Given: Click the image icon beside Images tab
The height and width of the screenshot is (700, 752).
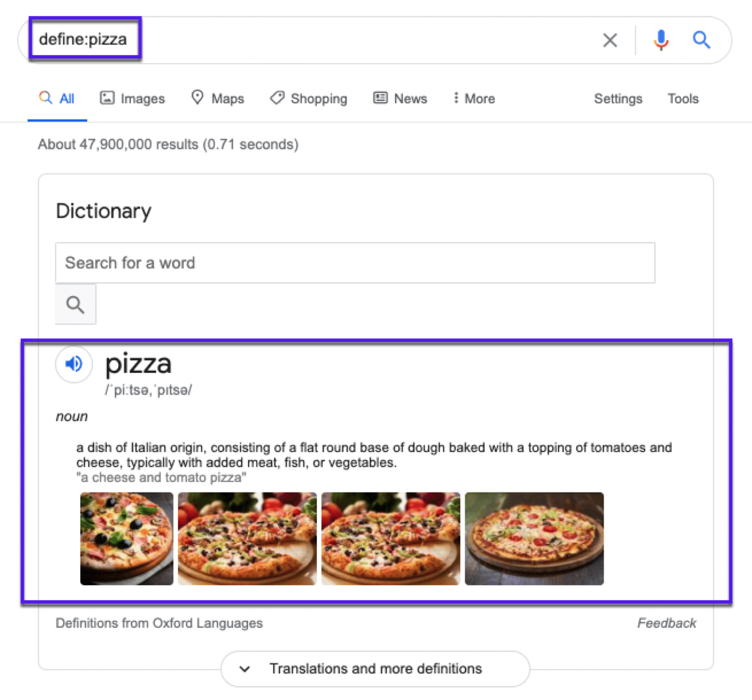Looking at the screenshot, I should pyautogui.click(x=108, y=98).
